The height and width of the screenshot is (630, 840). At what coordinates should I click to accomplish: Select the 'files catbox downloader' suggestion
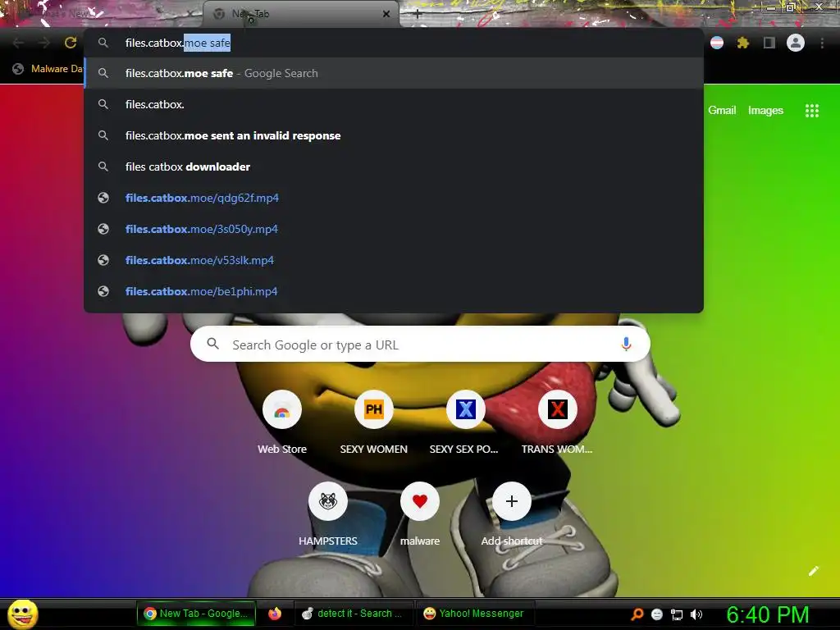coord(394,167)
